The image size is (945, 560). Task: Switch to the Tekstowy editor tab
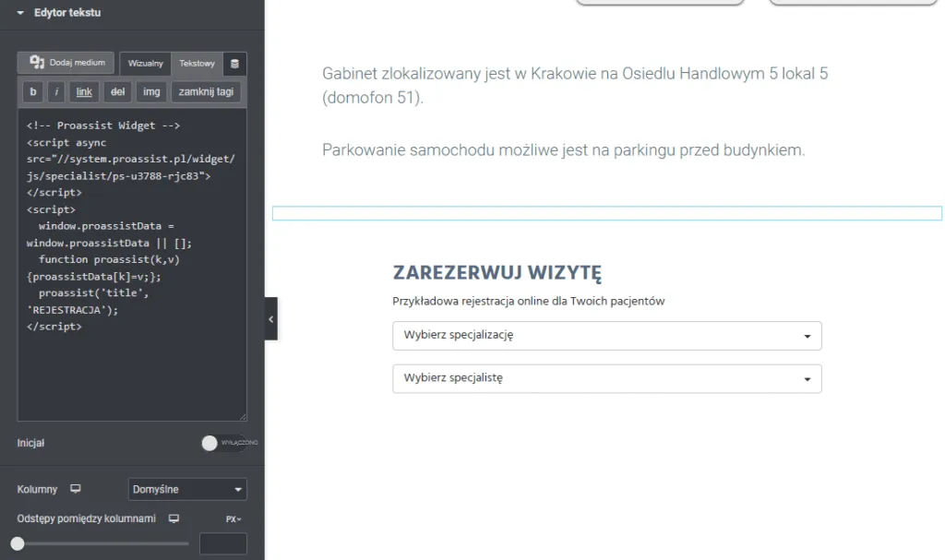pos(197,64)
